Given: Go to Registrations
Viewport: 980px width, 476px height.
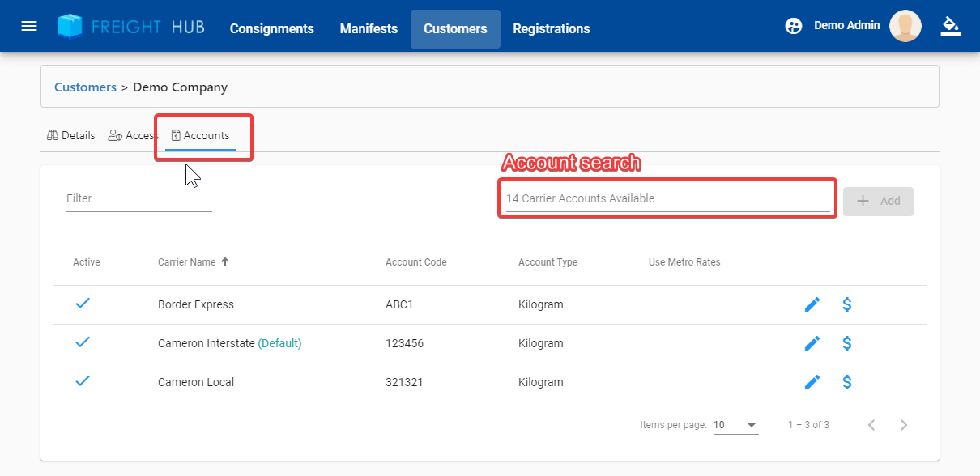Looking at the screenshot, I should click(x=552, y=28).
